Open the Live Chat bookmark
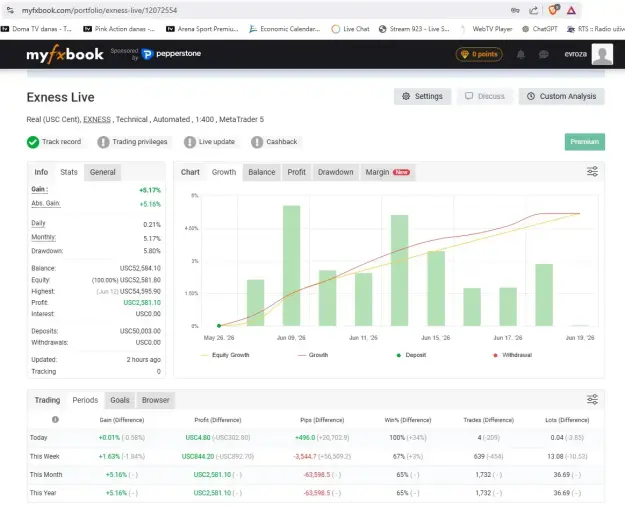625x506 pixels. [x=351, y=29]
